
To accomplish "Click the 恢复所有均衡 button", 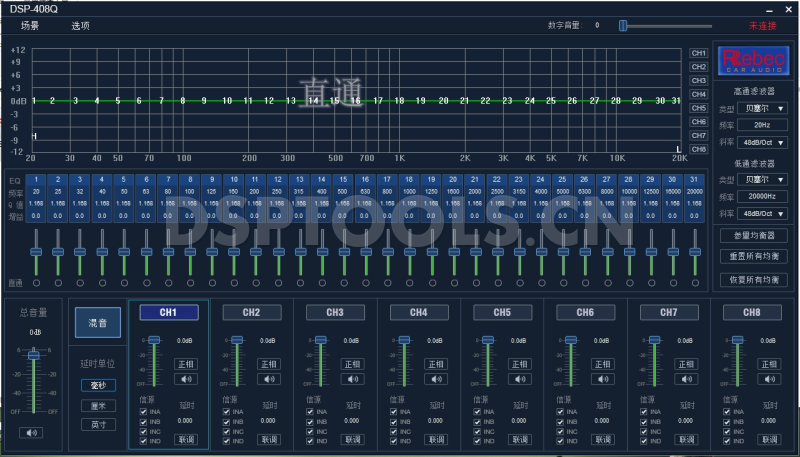I will coord(754,280).
